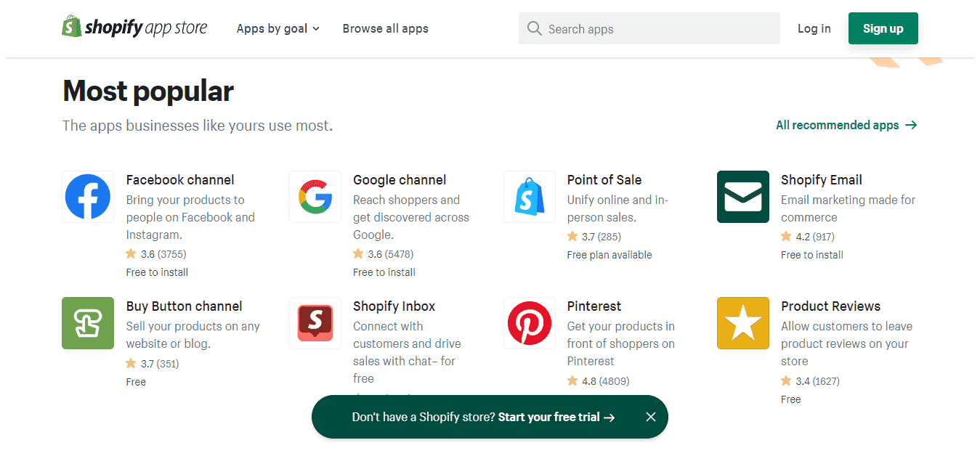980x456 pixels.
Task: Click 'Free to install' under Facebook channel
Action: pyautogui.click(x=157, y=272)
